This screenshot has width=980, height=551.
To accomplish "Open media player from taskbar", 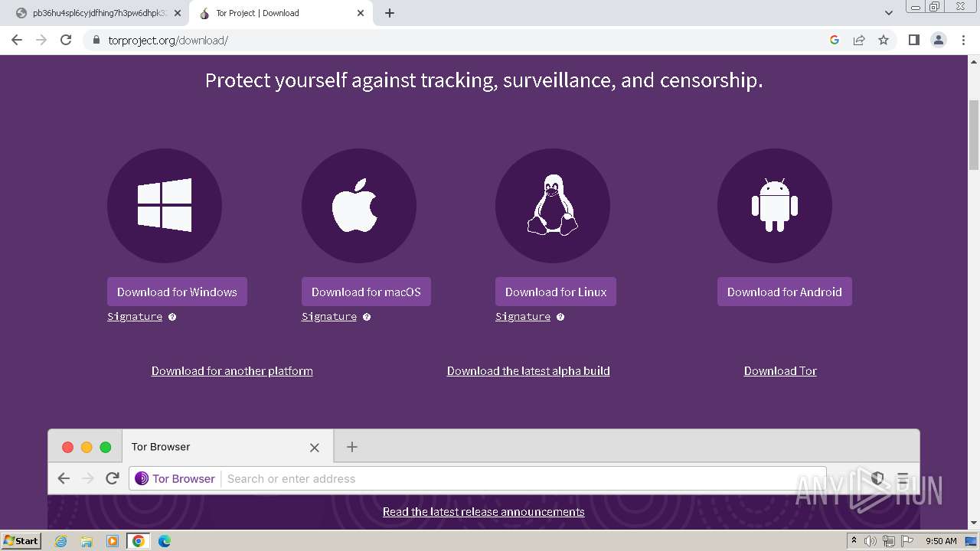I will click(x=113, y=541).
